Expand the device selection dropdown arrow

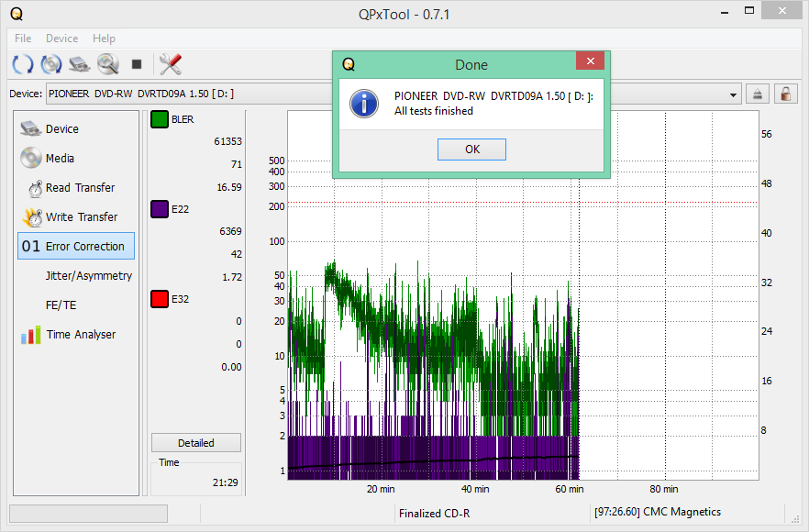tap(733, 94)
